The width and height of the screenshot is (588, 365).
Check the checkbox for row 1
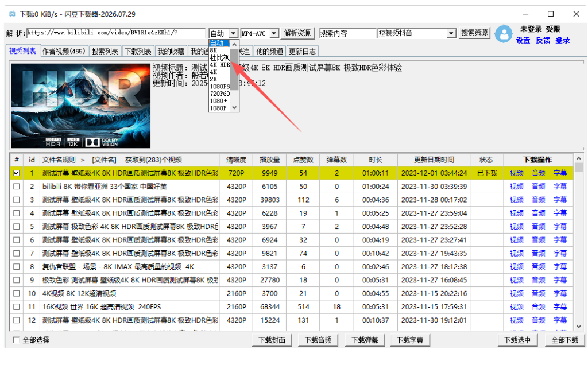click(x=17, y=173)
